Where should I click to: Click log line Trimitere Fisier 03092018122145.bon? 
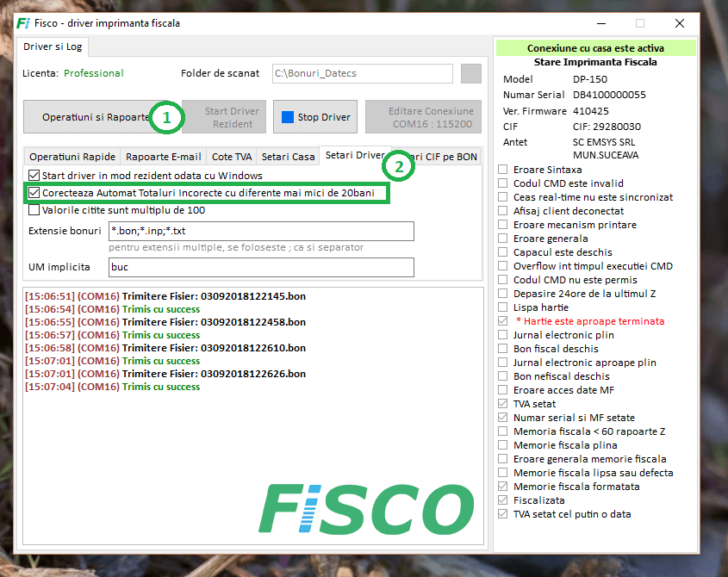point(165,296)
